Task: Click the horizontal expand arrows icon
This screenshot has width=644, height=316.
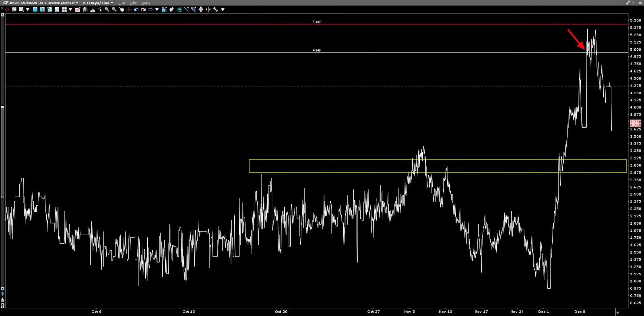Action: pos(201,9)
